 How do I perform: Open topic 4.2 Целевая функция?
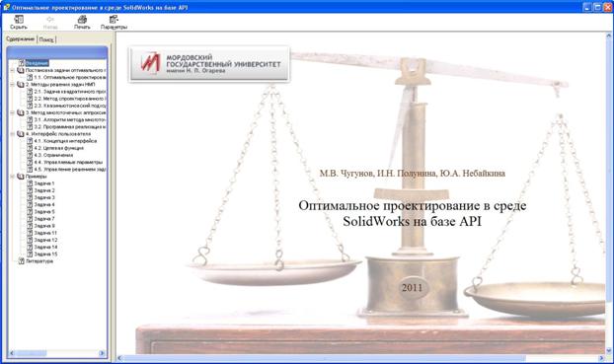click(x=59, y=148)
